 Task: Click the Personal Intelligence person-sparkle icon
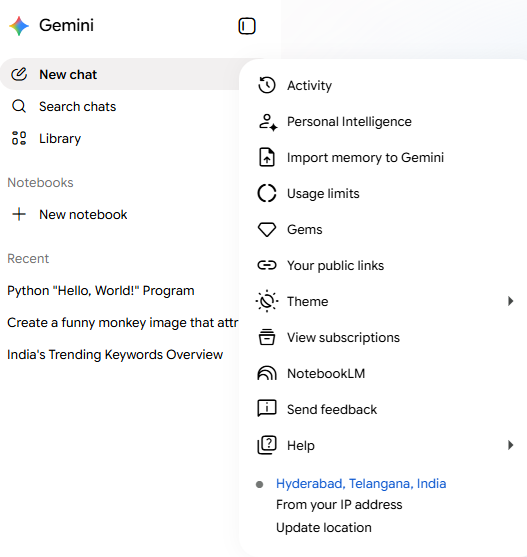click(268, 122)
